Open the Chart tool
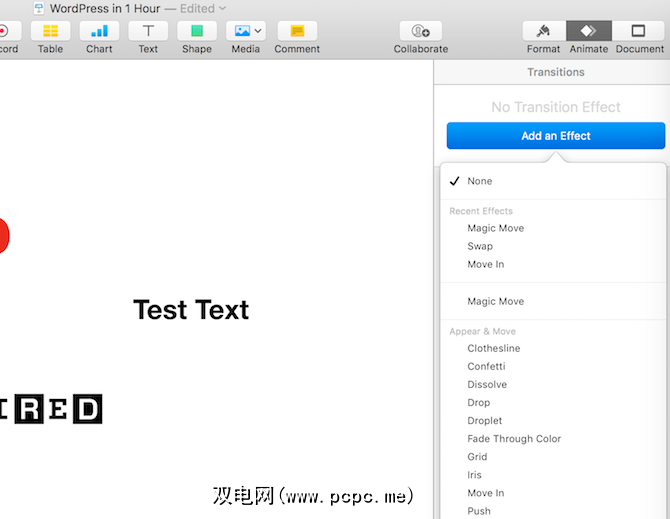Screen dimensions: 670x519 pyautogui.click(x=99, y=31)
